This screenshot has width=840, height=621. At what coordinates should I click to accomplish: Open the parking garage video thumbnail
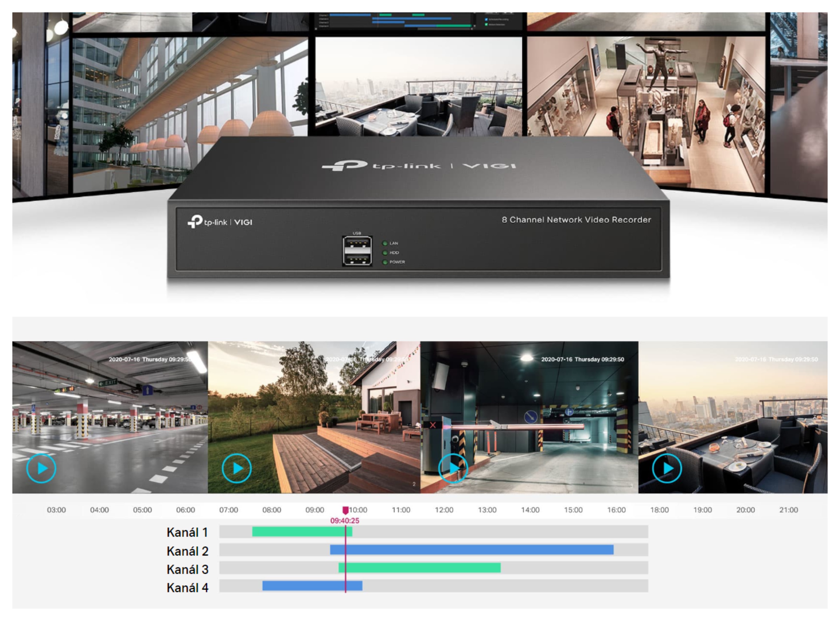(x=110, y=417)
